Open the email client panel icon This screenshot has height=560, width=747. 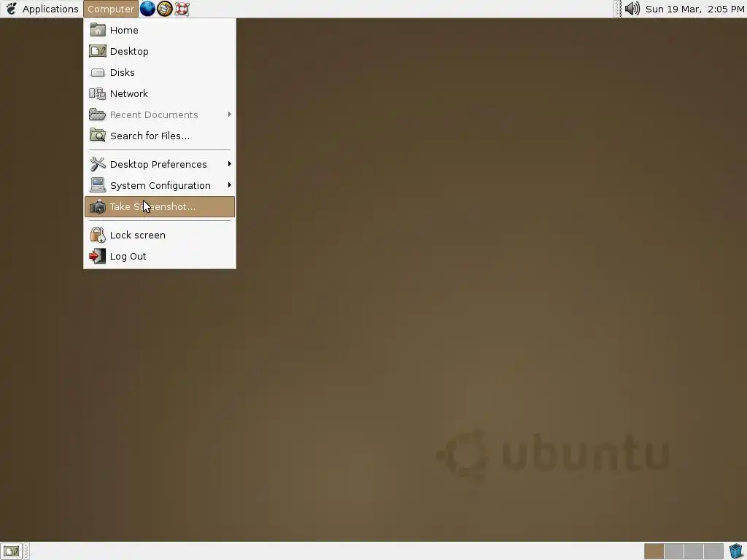click(164, 9)
